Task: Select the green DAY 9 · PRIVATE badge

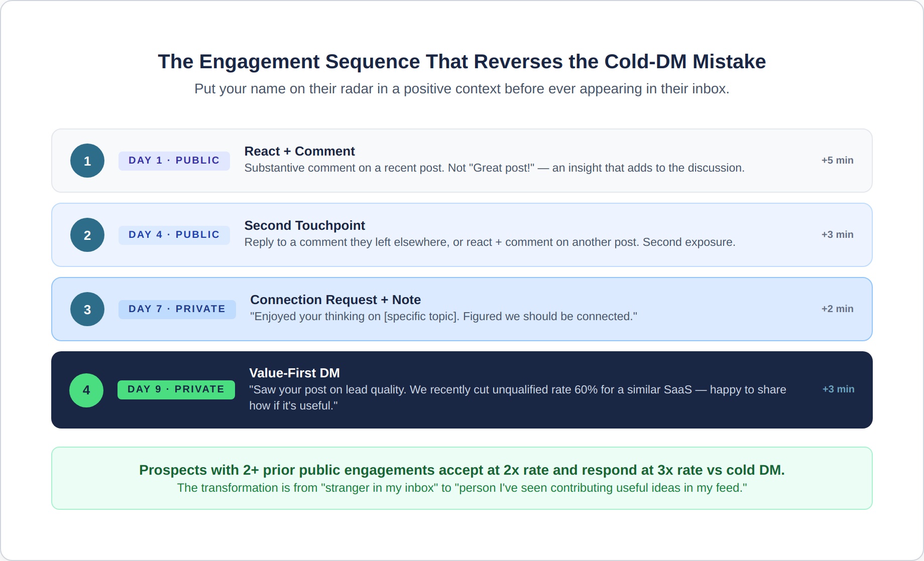Action: pyautogui.click(x=176, y=389)
